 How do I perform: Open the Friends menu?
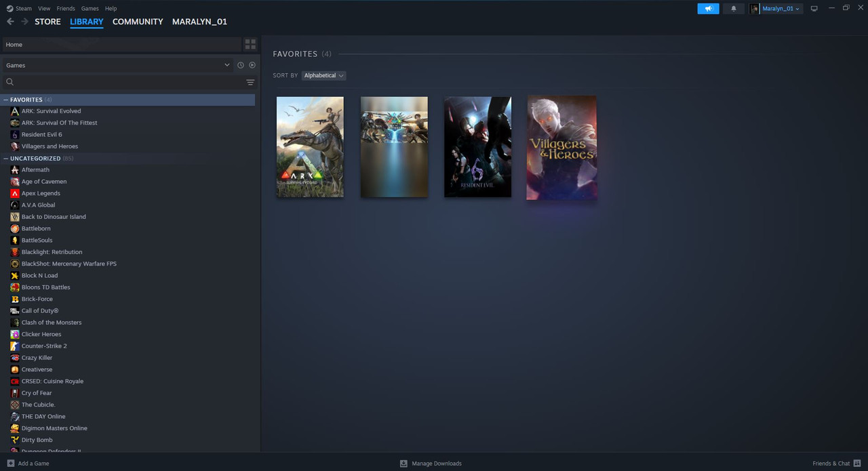(66, 8)
